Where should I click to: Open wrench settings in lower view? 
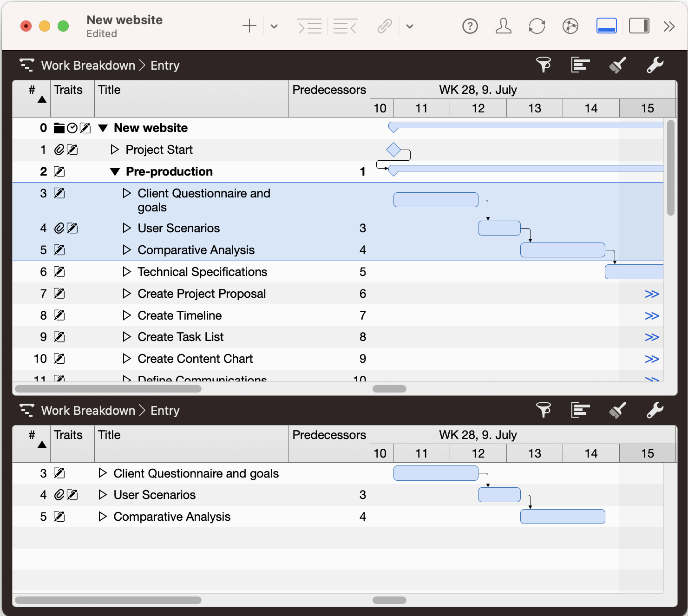click(x=655, y=410)
